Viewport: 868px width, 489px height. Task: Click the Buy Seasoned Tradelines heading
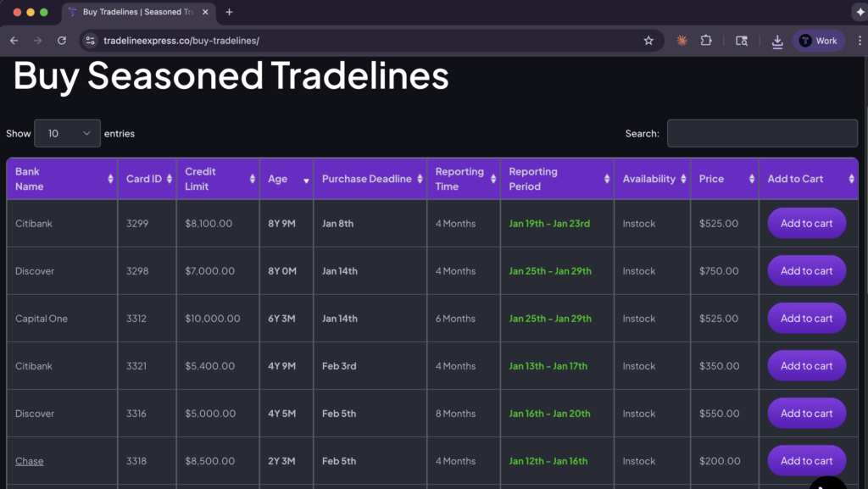click(x=231, y=75)
